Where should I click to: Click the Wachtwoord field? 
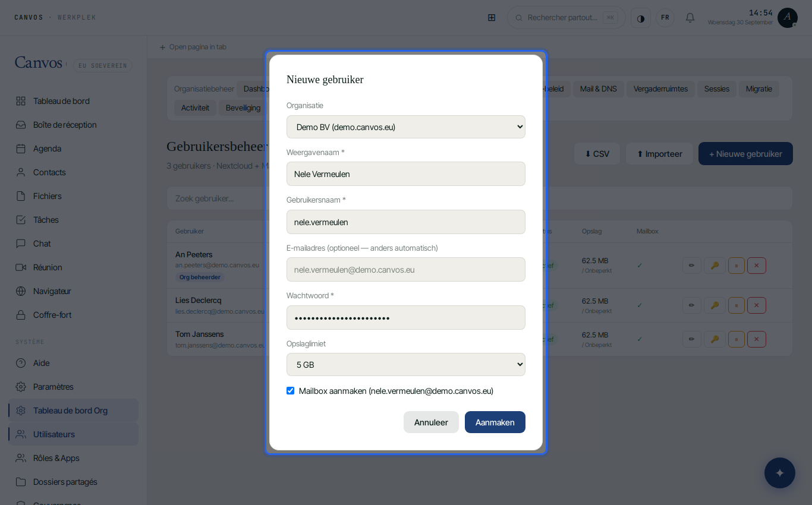click(406, 317)
